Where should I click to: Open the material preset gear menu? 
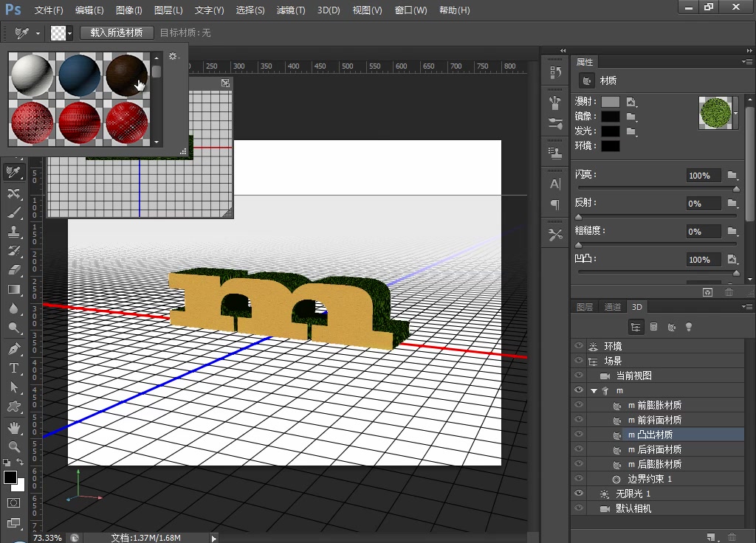coord(173,56)
